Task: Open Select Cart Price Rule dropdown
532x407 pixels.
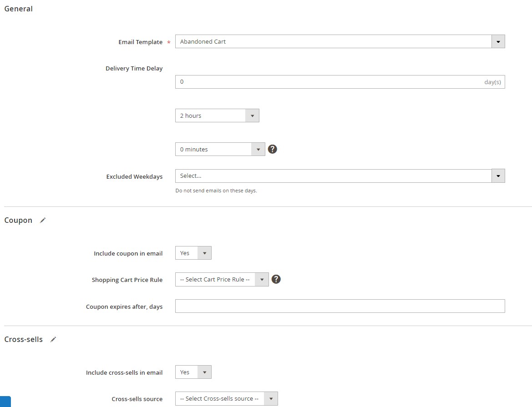Action: pyautogui.click(x=222, y=280)
